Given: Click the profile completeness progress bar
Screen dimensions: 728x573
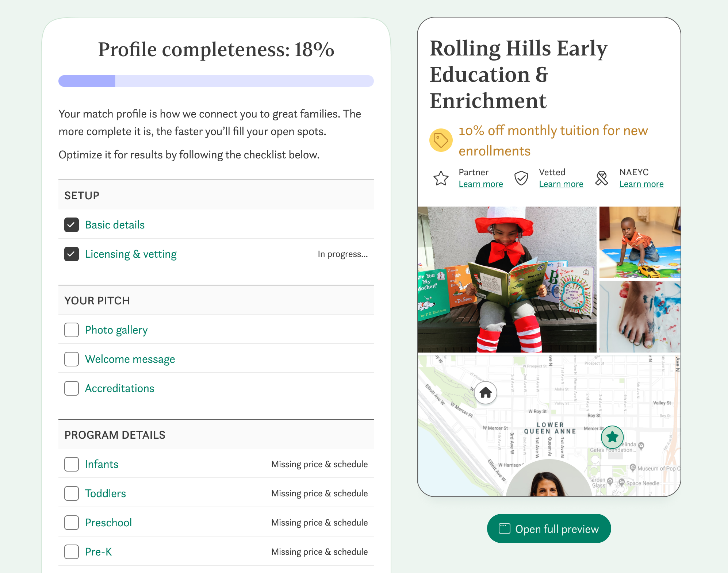Looking at the screenshot, I should tap(216, 81).
